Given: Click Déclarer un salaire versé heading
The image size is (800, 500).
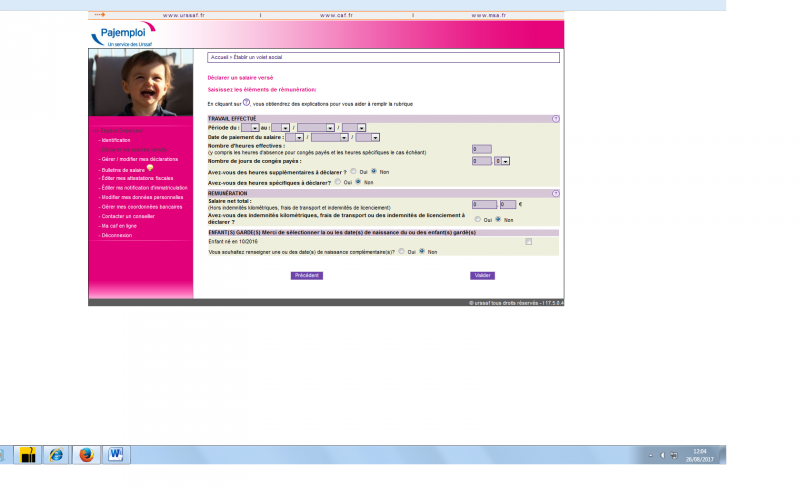Looking at the screenshot, I should 240,78.
